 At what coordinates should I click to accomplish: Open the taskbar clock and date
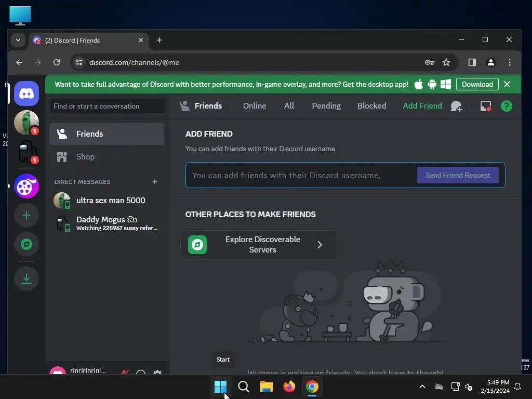495,387
